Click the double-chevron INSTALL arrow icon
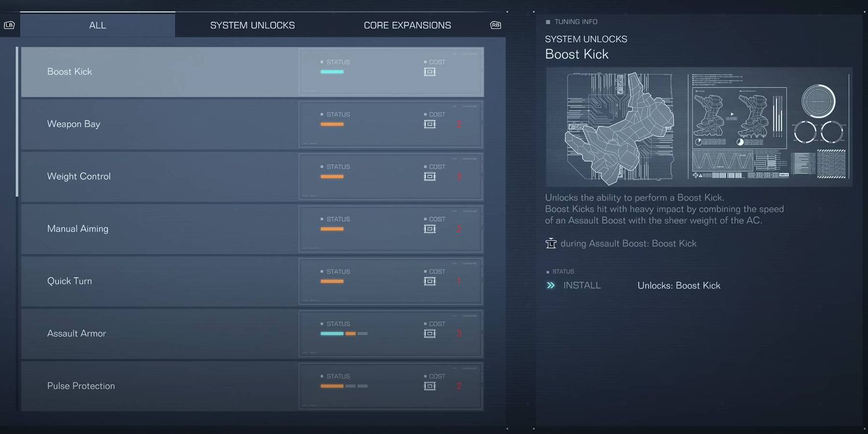The height and width of the screenshot is (434, 868). coord(551,285)
